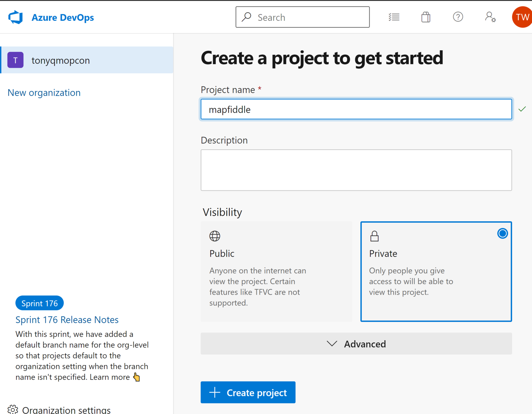
Task: Open the work items list icon
Action: [x=394, y=17]
